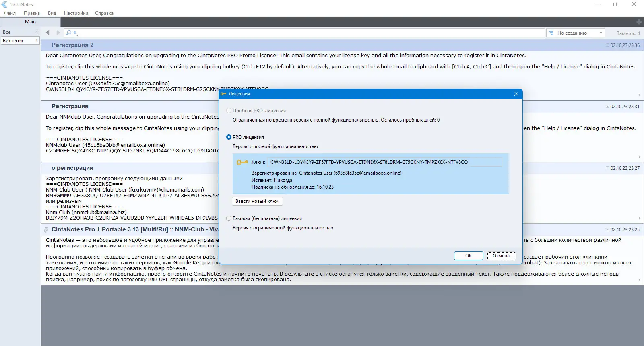Click clock icon beside 02.10.23 23:25
Screen dimensions: 644x346
(607, 230)
